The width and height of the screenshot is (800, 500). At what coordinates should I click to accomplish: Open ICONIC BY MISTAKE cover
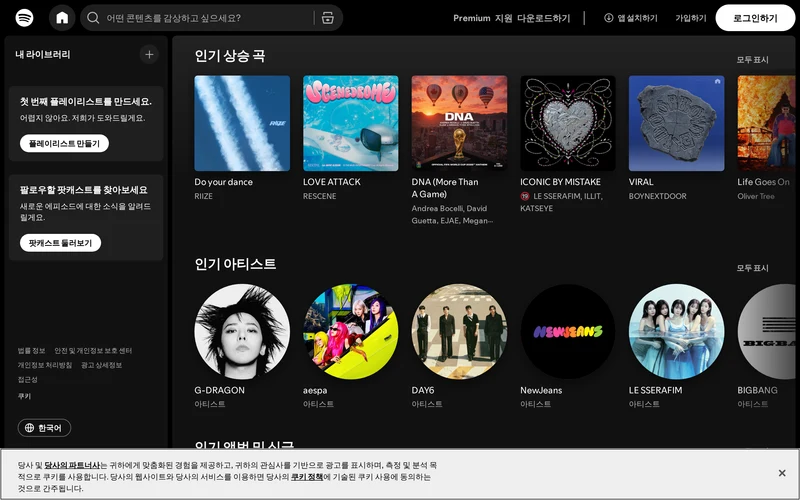point(568,123)
